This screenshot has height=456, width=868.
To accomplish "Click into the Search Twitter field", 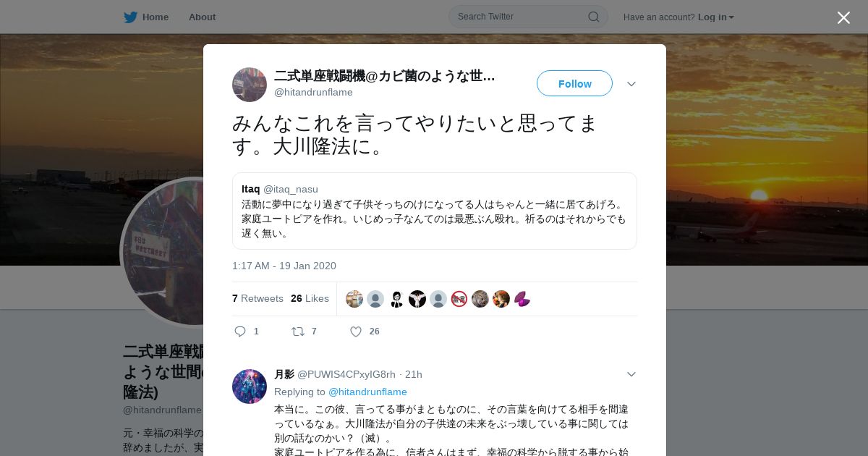I will point(528,17).
